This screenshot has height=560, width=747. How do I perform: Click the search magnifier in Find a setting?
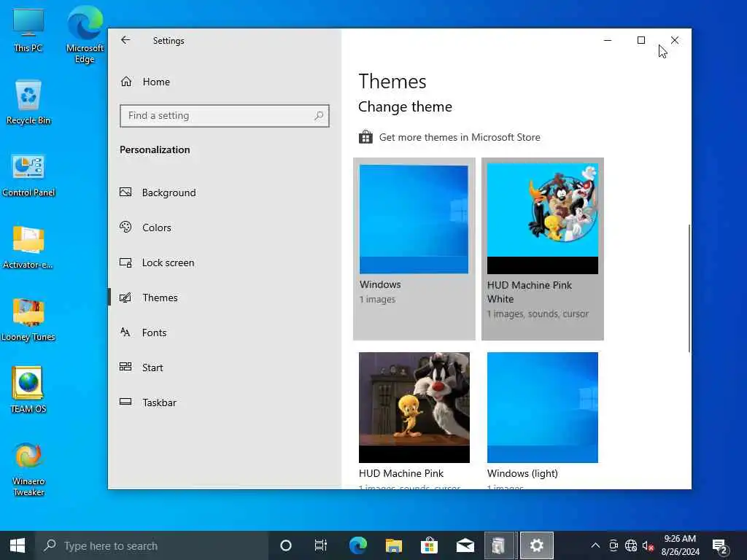tap(319, 116)
